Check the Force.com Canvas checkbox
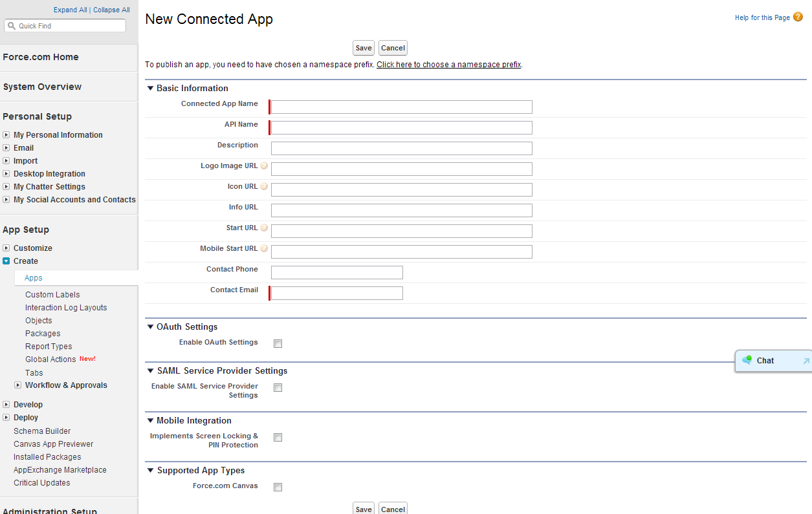The width and height of the screenshot is (812, 514). pyautogui.click(x=278, y=487)
